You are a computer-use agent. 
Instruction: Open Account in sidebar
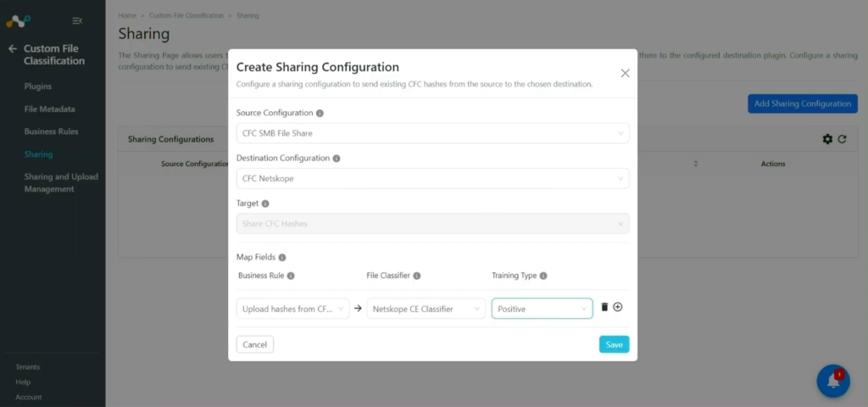(28, 397)
